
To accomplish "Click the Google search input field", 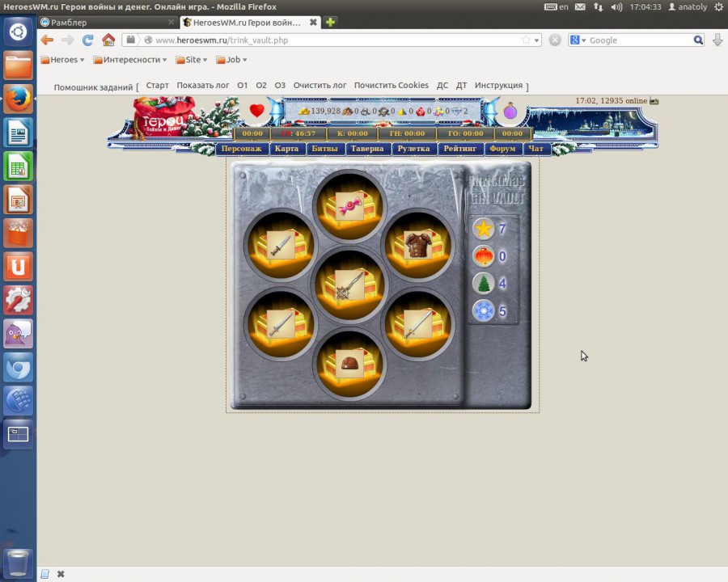I will point(639,40).
